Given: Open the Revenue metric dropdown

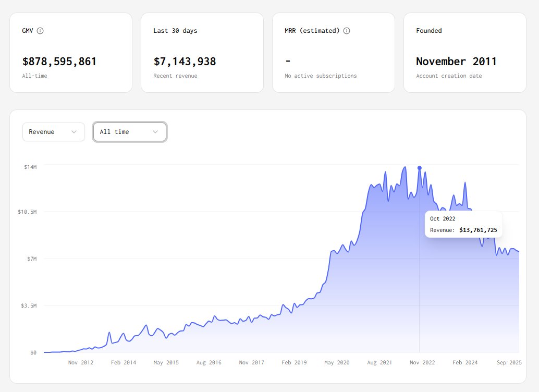Looking at the screenshot, I should pyautogui.click(x=53, y=132).
